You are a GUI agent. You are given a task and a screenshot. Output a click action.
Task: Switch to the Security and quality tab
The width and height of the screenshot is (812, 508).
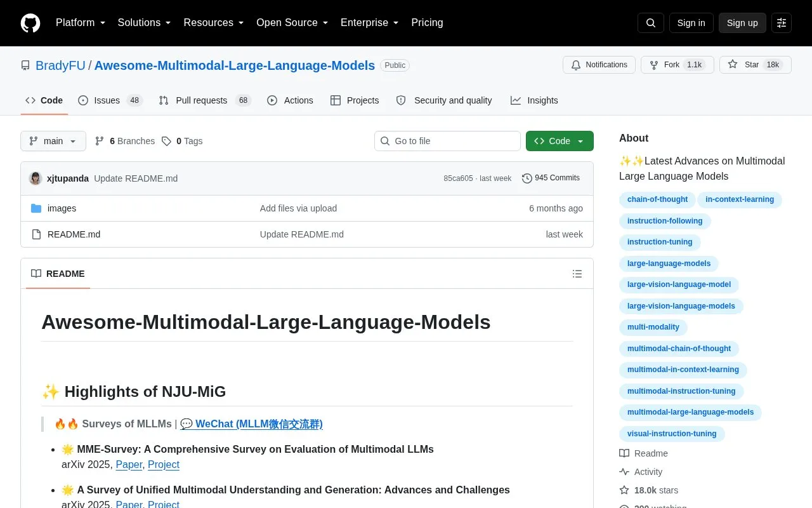coord(444,100)
